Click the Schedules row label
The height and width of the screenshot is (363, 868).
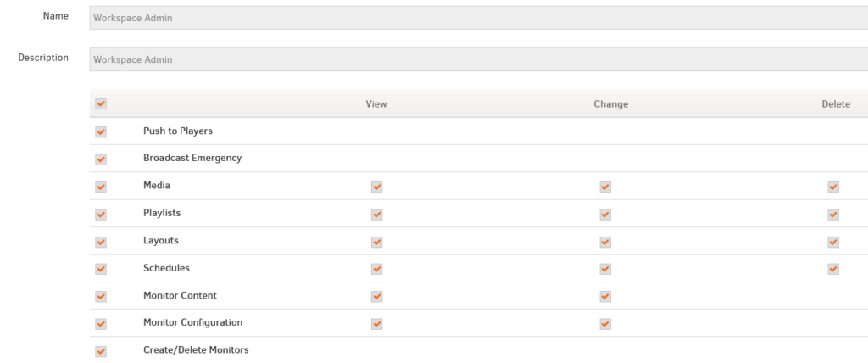pyautogui.click(x=166, y=268)
